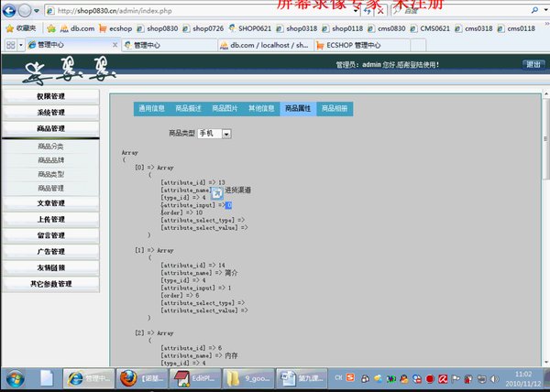This screenshot has height=392, width=550.
Task: Open the CMS0621 bookmark
Action: coord(430,28)
